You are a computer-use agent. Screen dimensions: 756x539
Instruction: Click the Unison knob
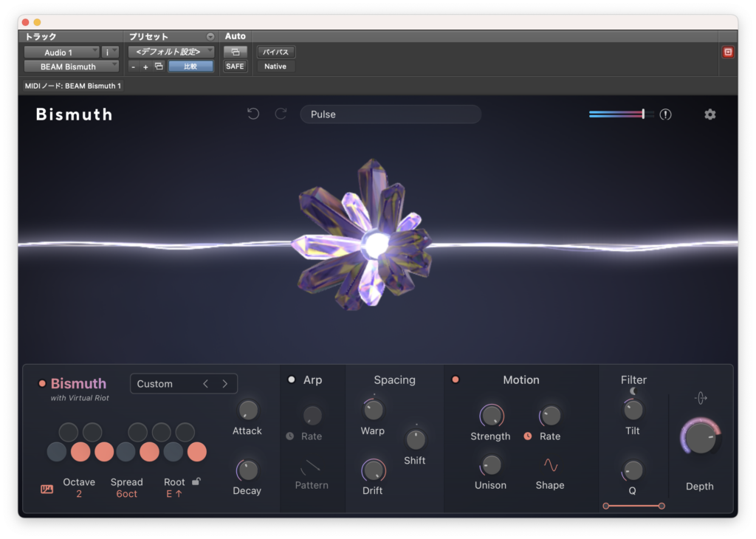[491, 465]
